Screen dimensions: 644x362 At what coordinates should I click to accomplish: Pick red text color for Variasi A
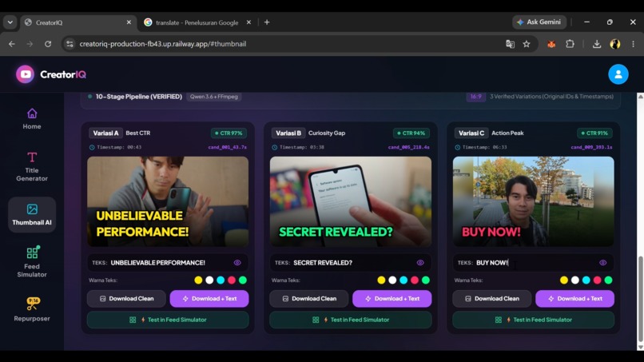tap(232, 280)
